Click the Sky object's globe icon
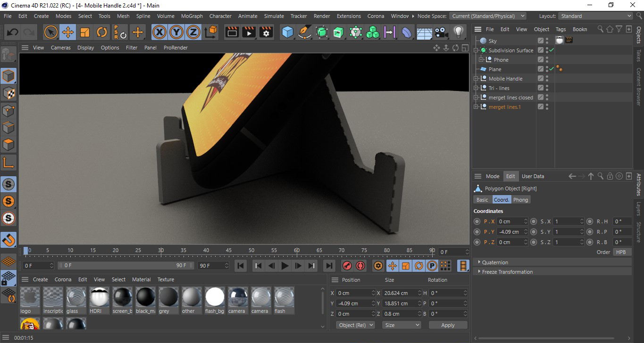644x343 pixels. (x=484, y=41)
